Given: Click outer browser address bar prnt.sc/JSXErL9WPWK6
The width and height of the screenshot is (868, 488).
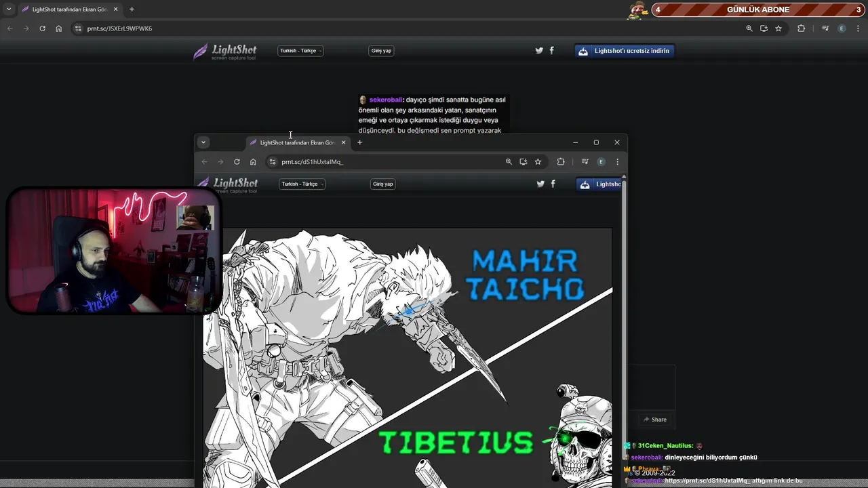Looking at the screenshot, I should [407, 28].
